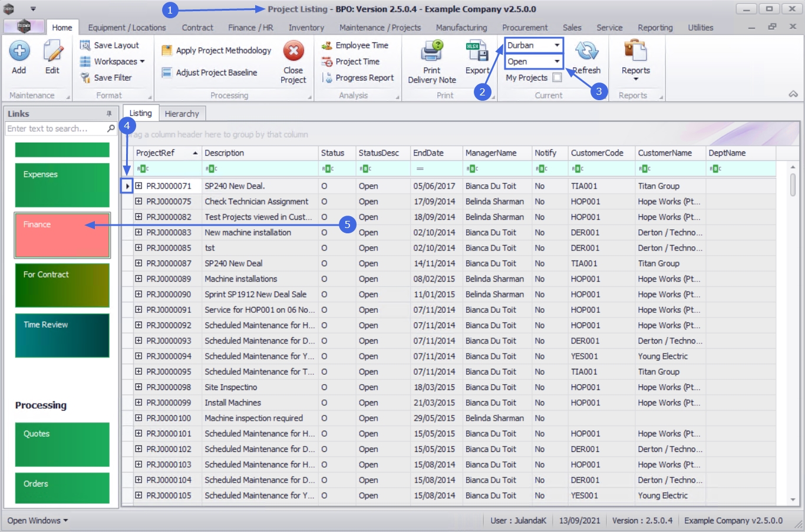Viewport: 805px width, 532px height.
Task: Click the Close Project red icon
Action: [293, 51]
